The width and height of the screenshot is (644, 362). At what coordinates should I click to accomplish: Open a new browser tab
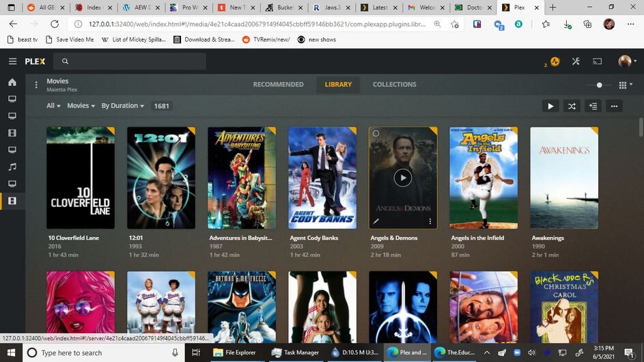click(x=552, y=8)
